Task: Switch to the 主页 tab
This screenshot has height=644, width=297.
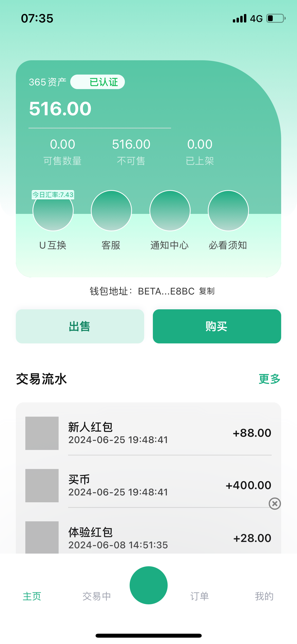Action: pos(32,596)
